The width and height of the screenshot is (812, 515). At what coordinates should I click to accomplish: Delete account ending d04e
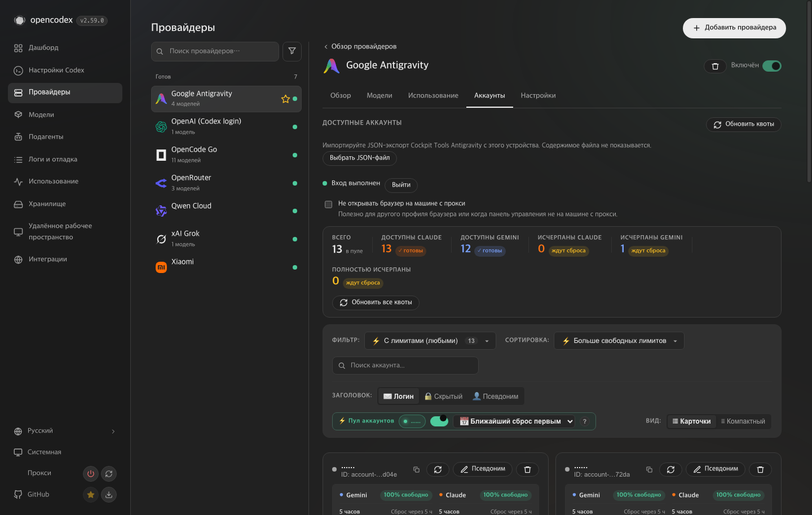pos(527,469)
